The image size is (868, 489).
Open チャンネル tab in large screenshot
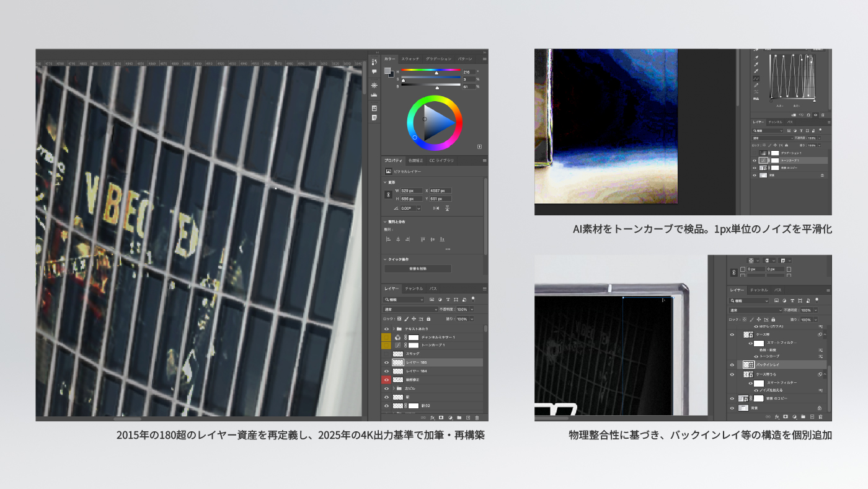pyautogui.click(x=414, y=289)
